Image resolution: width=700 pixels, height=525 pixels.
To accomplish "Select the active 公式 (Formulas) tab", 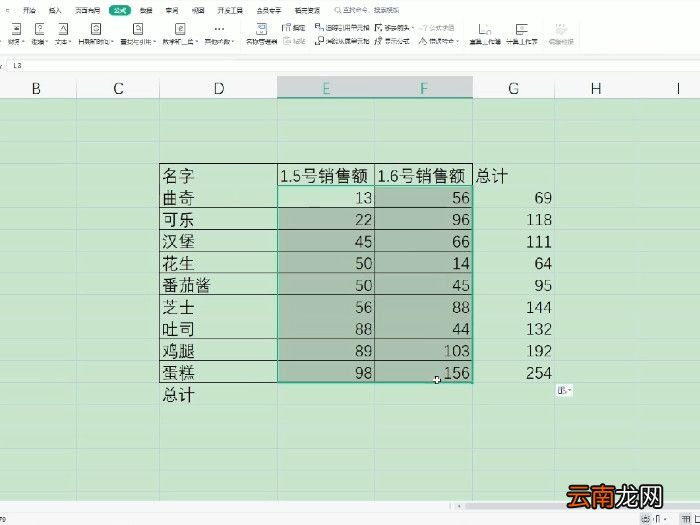I will pyautogui.click(x=120, y=10).
